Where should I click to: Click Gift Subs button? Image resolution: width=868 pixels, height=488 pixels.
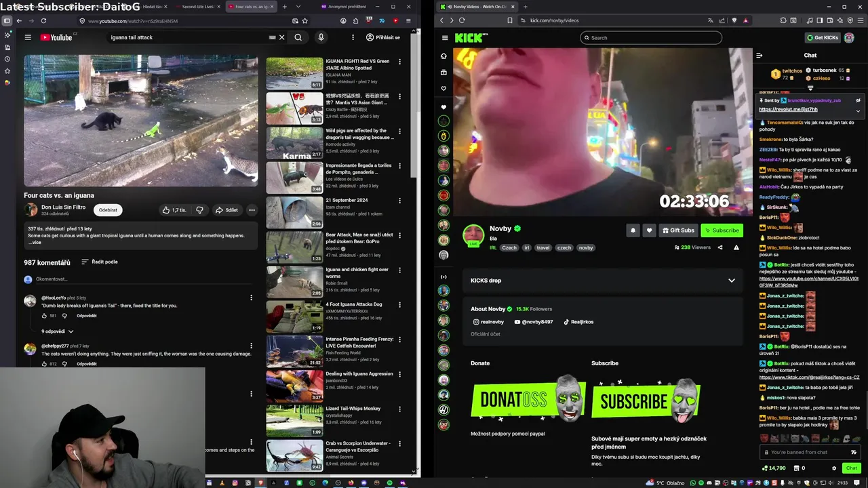[678, 230]
